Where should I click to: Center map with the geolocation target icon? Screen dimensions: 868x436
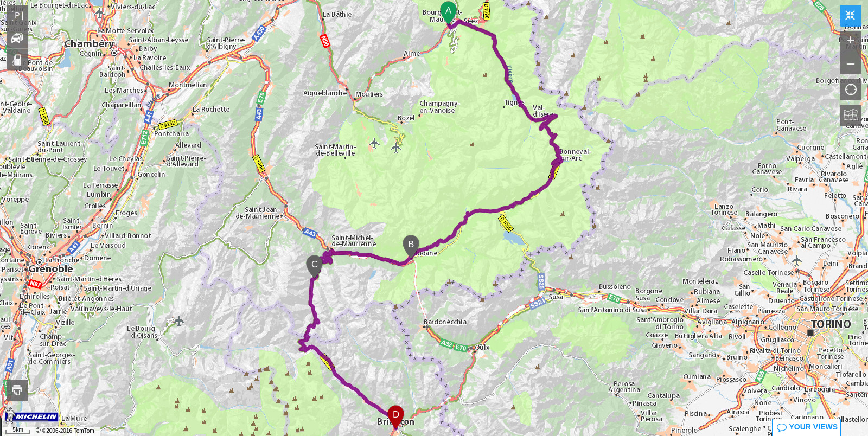click(850, 89)
